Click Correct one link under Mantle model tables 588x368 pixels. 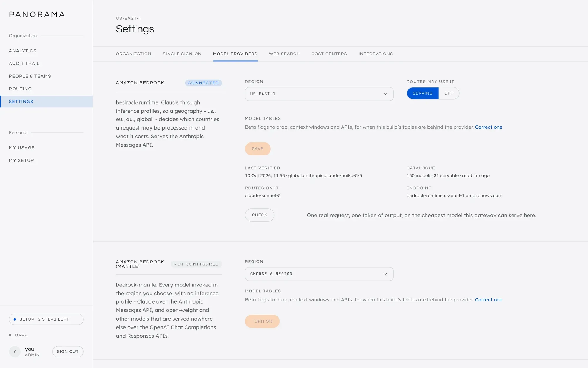(x=488, y=300)
